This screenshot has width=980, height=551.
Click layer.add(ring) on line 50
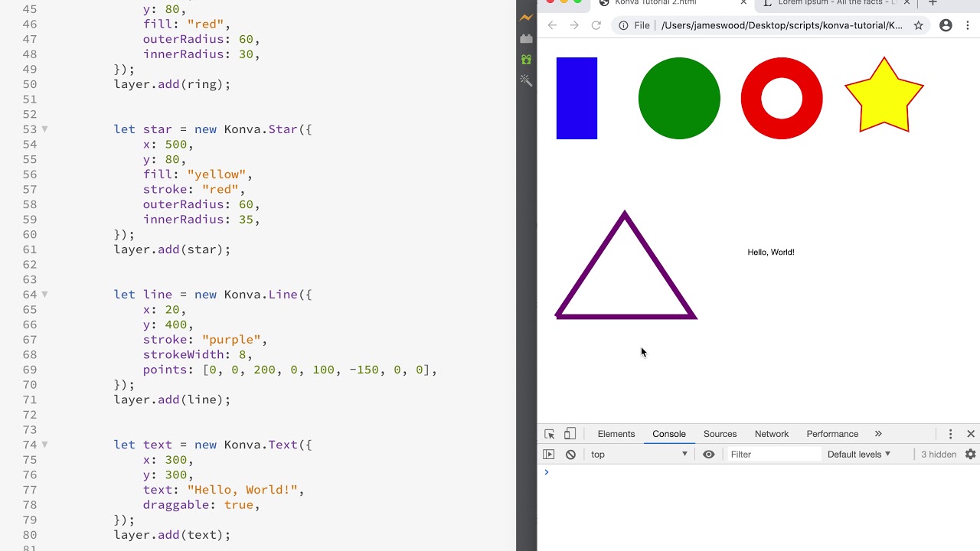coord(172,84)
